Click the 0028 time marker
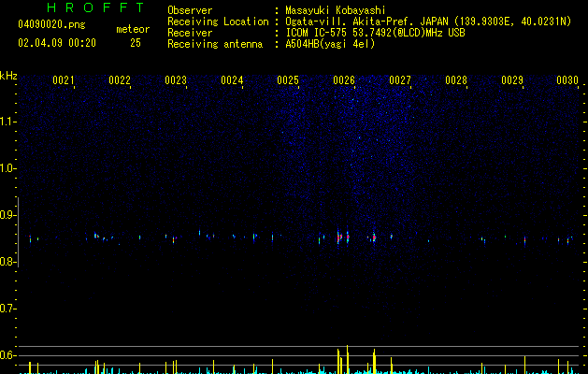The width and height of the screenshot is (588, 374). pos(456,80)
